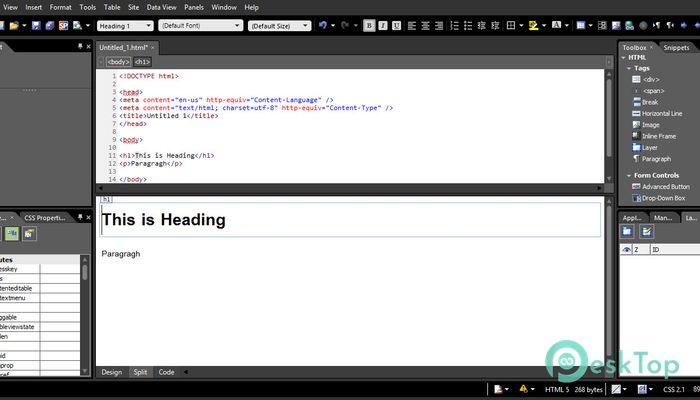
Task: Click the Center alignment icon
Action: coord(425,26)
